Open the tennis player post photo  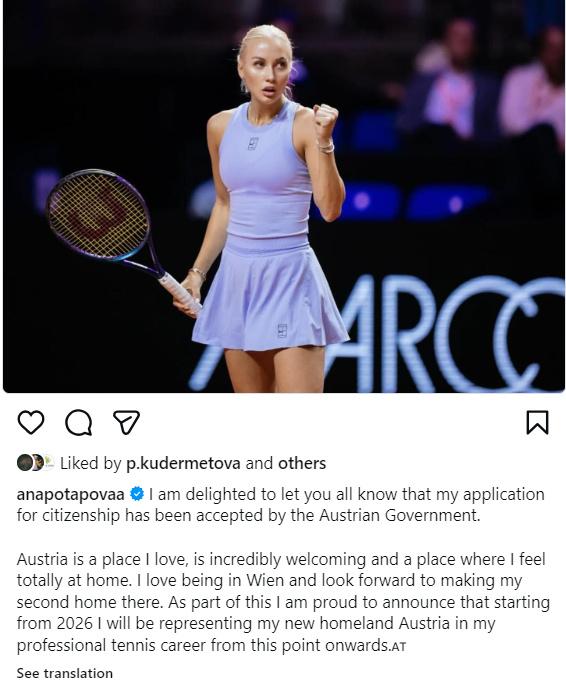click(283, 196)
